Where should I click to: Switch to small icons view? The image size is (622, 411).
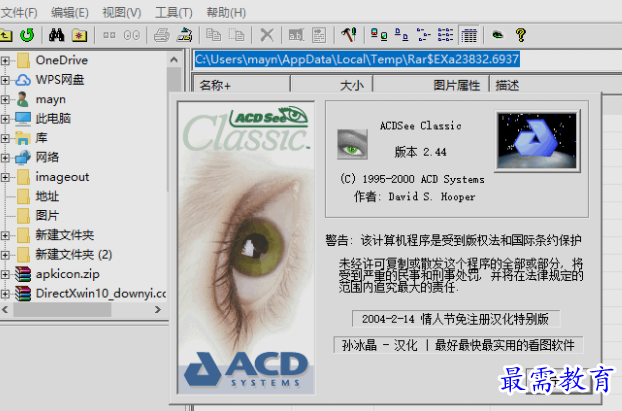(401, 35)
